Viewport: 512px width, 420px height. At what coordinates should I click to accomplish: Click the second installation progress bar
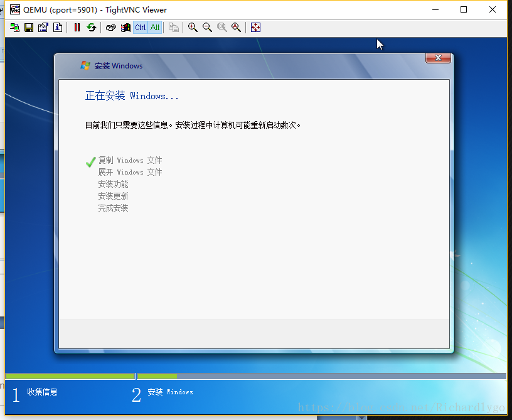click(322, 376)
